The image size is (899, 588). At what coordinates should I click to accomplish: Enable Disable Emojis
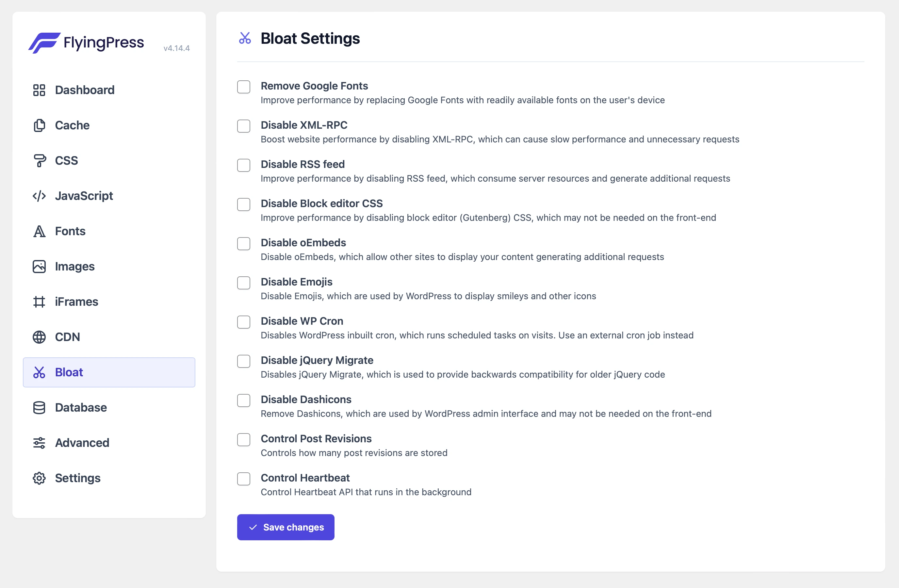click(244, 283)
